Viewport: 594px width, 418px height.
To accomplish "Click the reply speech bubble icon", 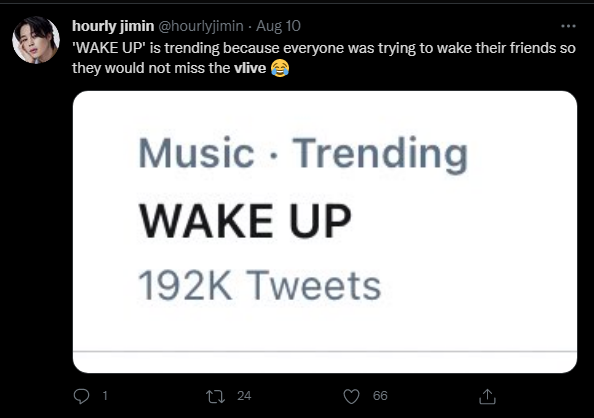I will point(81,396).
